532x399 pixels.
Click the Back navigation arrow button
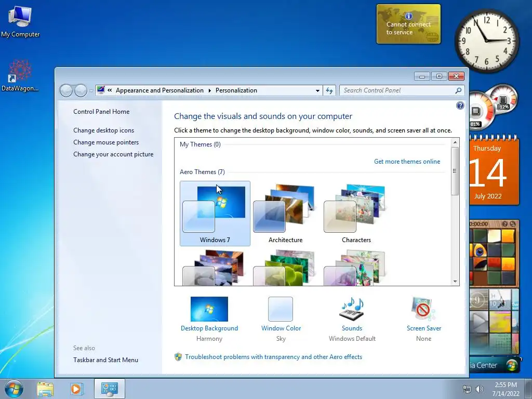66,90
